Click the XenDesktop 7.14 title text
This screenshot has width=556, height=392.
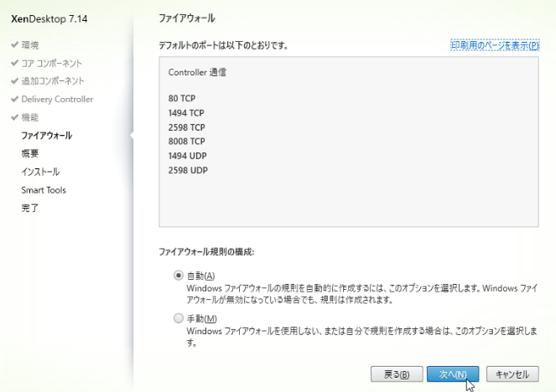point(49,18)
